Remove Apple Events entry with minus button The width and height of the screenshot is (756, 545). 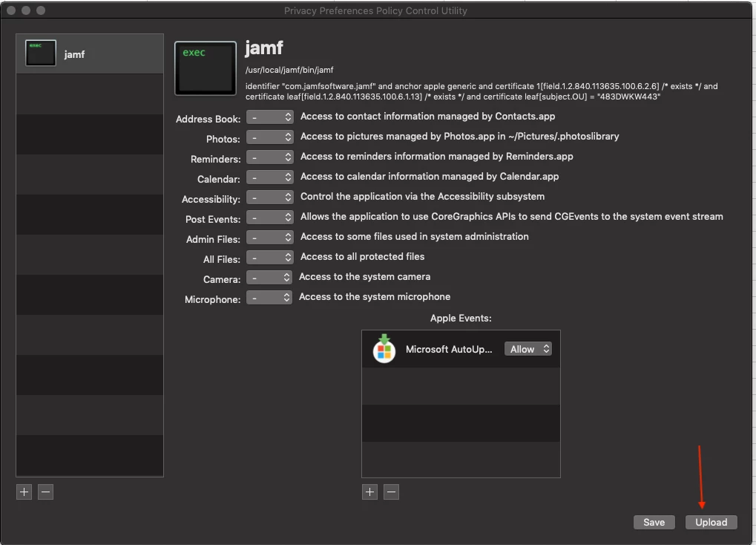pyautogui.click(x=391, y=492)
